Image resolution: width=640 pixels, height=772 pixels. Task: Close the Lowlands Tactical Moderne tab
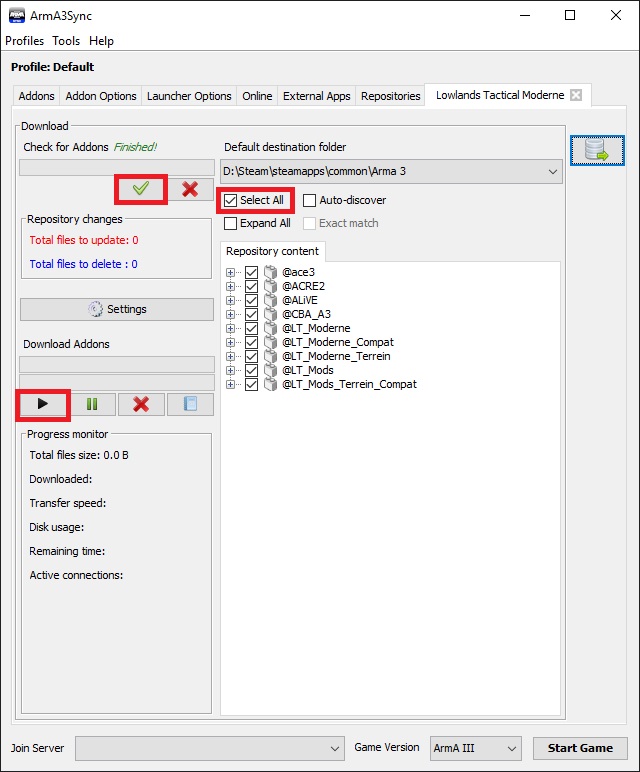point(575,96)
